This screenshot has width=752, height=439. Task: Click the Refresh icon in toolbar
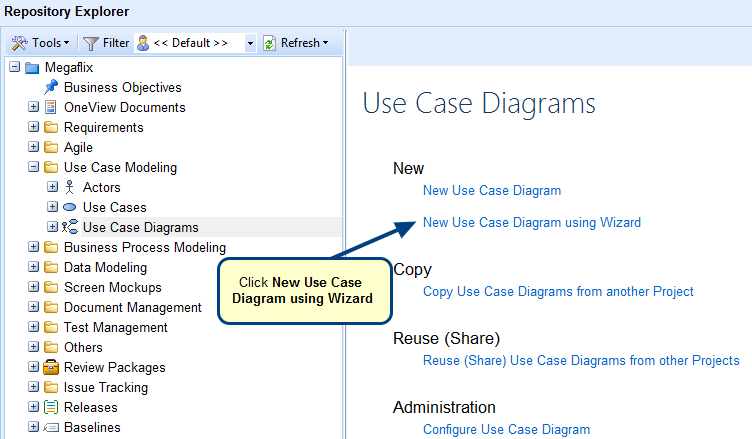coord(269,43)
